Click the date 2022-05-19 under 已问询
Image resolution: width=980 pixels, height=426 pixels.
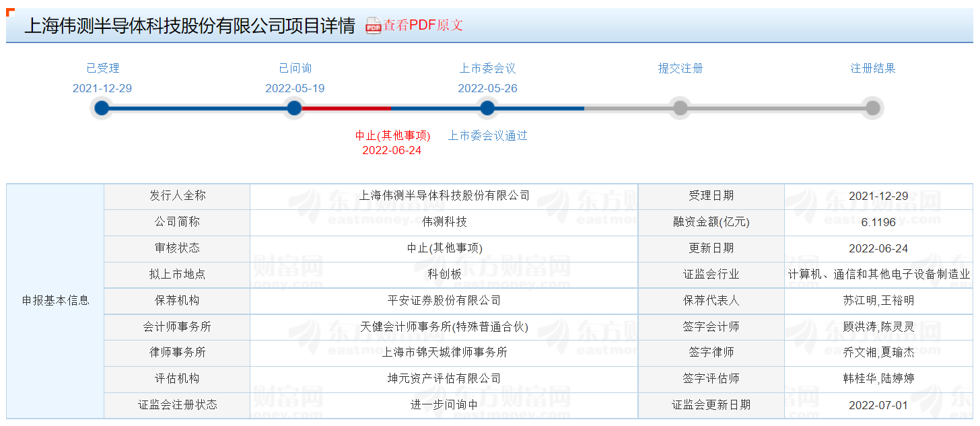295,88
